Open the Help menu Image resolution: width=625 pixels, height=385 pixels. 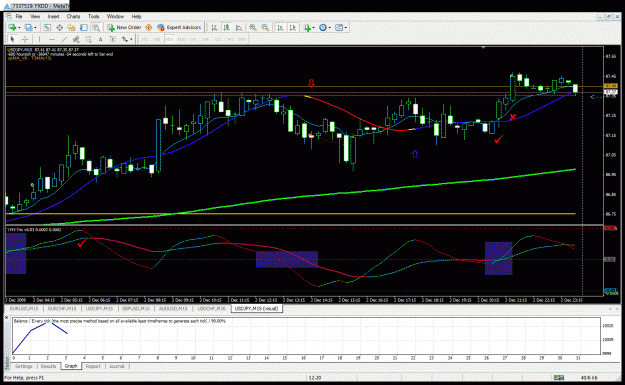click(136, 16)
